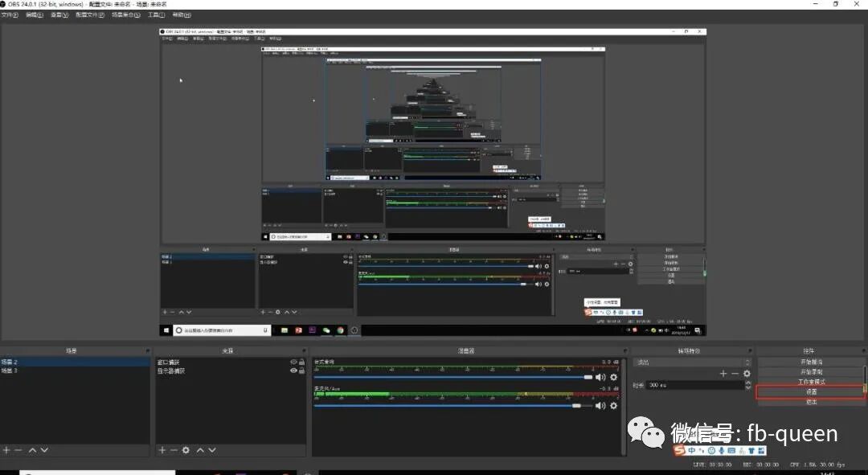Screen dimensions: 868x475
Task: Adjust the 麦克风/Aux volume slider handle
Action: click(576, 406)
